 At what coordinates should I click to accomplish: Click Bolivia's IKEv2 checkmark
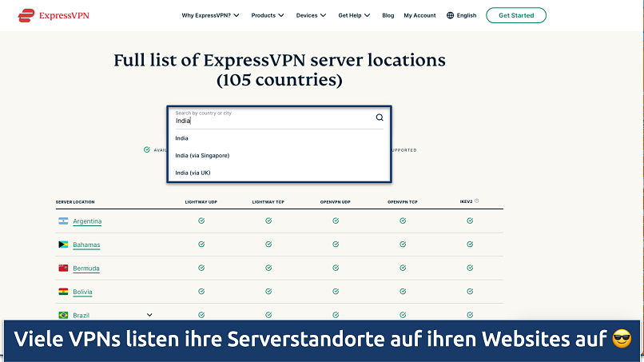(x=470, y=292)
